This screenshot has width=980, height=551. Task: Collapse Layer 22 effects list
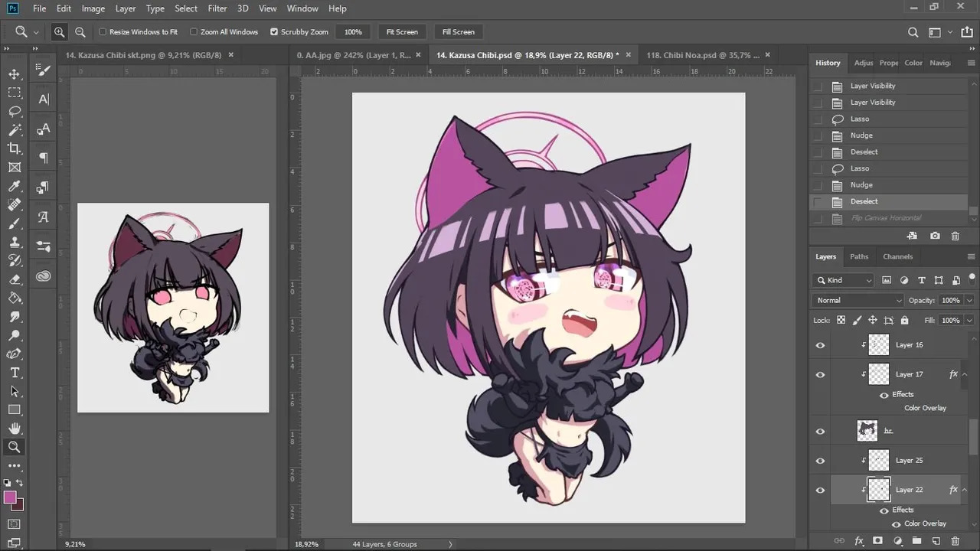(965, 490)
